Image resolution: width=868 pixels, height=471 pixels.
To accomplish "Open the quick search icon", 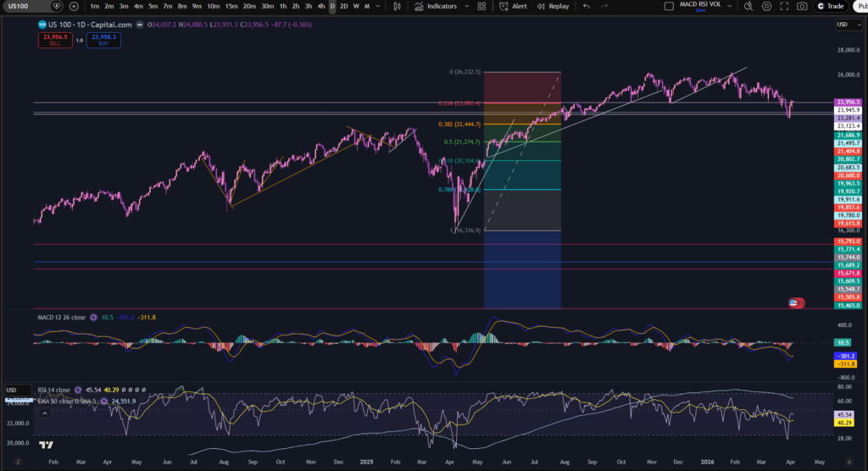I will point(748,6).
